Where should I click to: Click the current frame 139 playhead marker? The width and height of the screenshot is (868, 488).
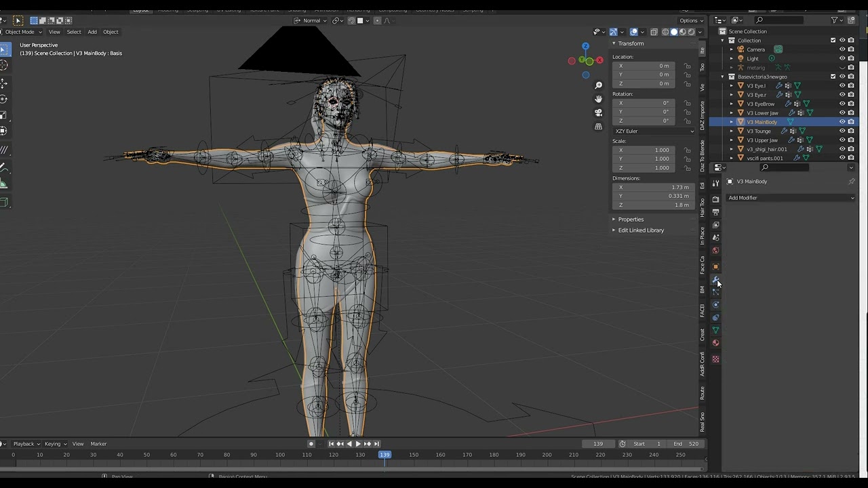(x=384, y=455)
